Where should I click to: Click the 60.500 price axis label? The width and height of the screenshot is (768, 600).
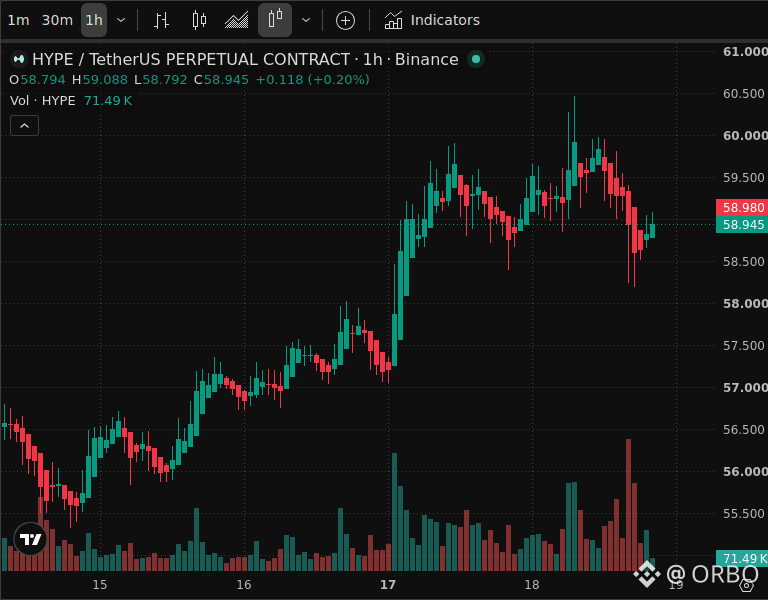click(x=744, y=94)
